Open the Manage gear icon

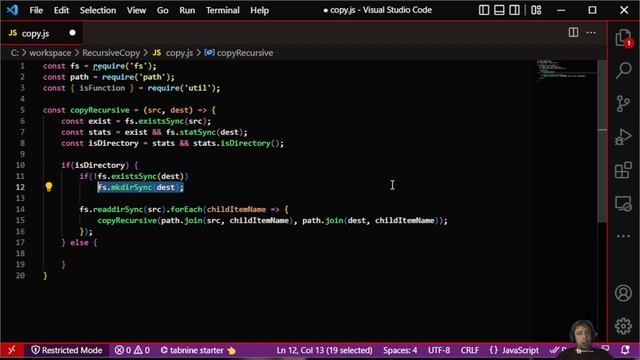coord(623,326)
